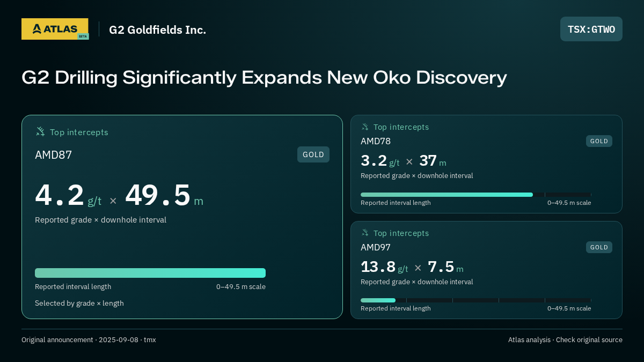This screenshot has height=362, width=644.
Task: Click 'Reported interval length' in the AMD97 card
Action: [x=396, y=308]
